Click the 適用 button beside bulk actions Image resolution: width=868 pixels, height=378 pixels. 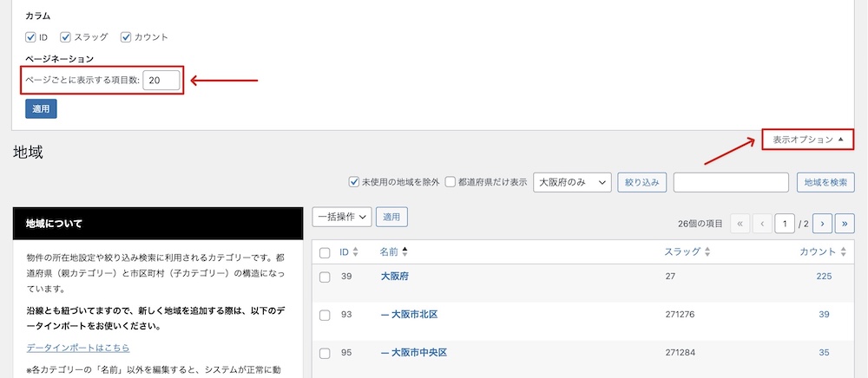tap(392, 218)
